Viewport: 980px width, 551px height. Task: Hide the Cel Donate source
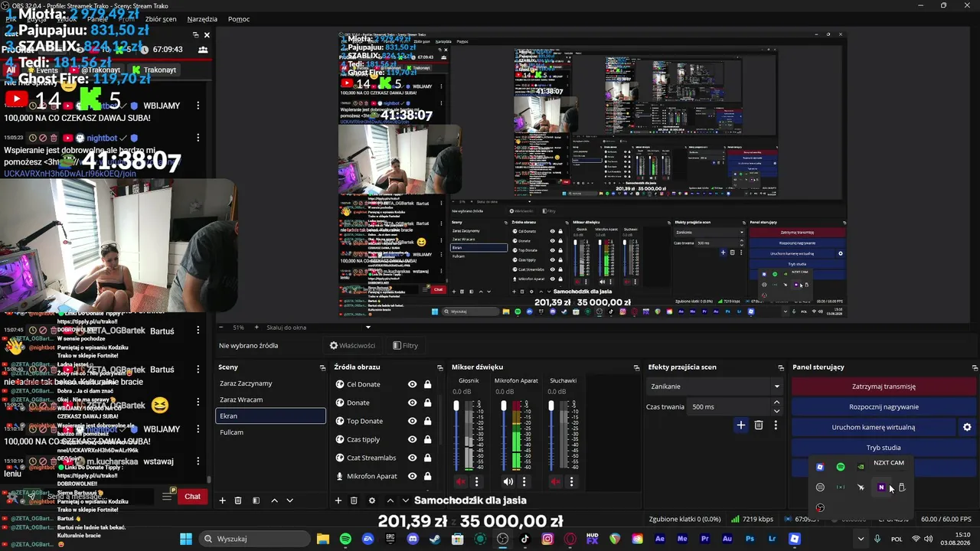pyautogui.click(x=412, y=384)
